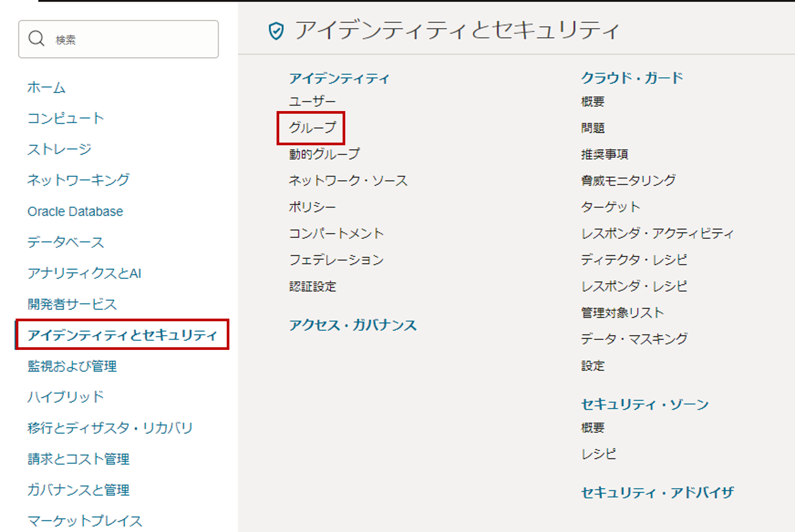This screenshot has width=795, height=532.
Task: Select データベース menu category
Action: [x=66, y=242]
